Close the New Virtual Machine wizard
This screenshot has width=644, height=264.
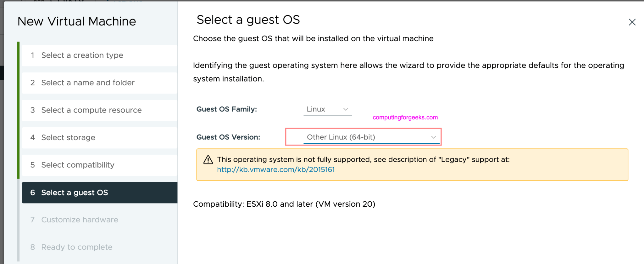click(x=632, y=22)
